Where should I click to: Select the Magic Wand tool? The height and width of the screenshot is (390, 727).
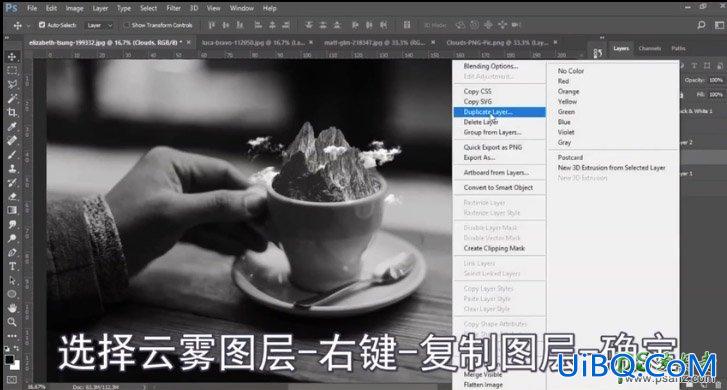point(12,98)
